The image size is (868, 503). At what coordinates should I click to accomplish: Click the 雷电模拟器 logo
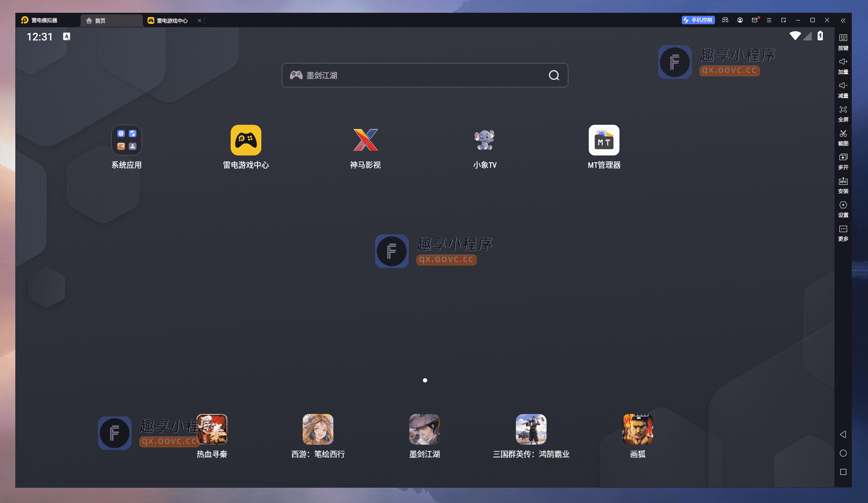click(39, 20)
